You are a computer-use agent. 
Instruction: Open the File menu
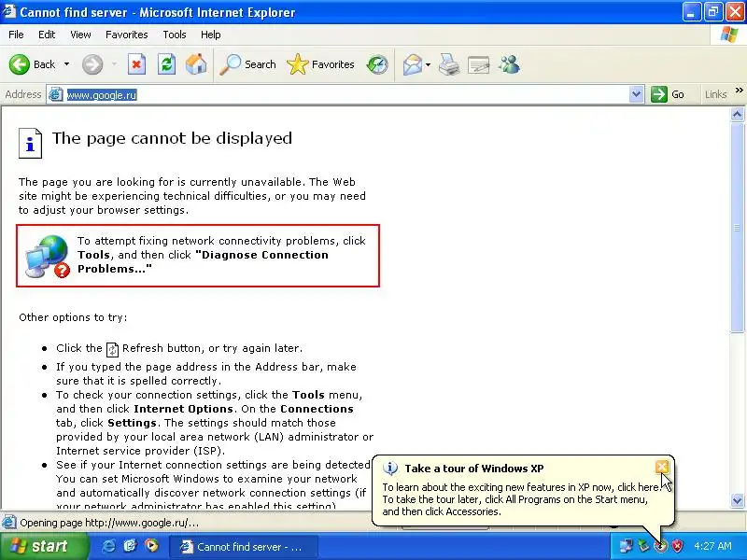click(x=16, y=35)
